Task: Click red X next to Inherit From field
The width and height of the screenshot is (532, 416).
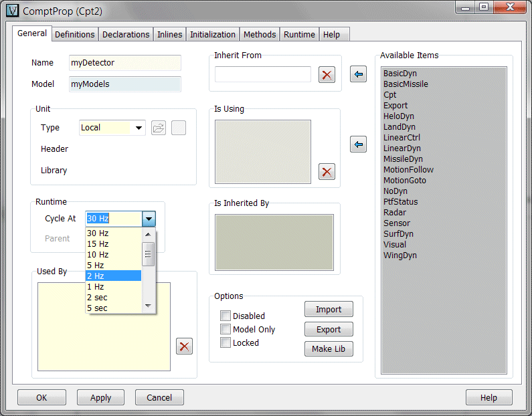Action: point(327,75)
